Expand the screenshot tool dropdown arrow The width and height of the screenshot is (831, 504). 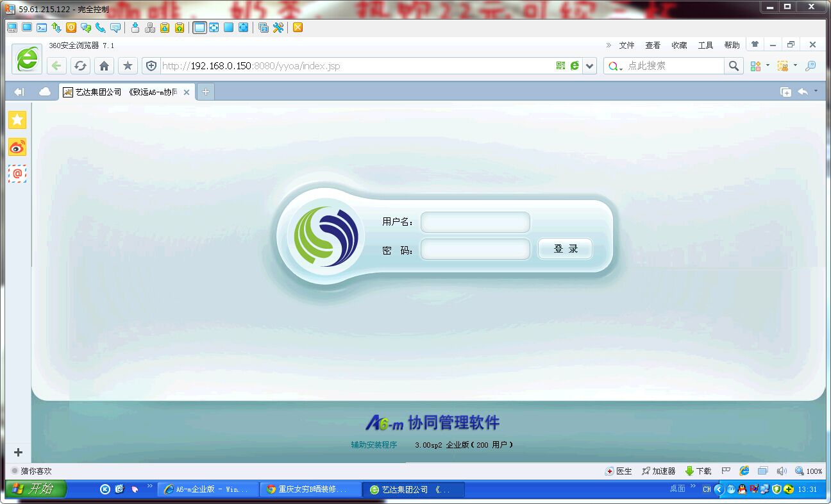pos(795,65)
